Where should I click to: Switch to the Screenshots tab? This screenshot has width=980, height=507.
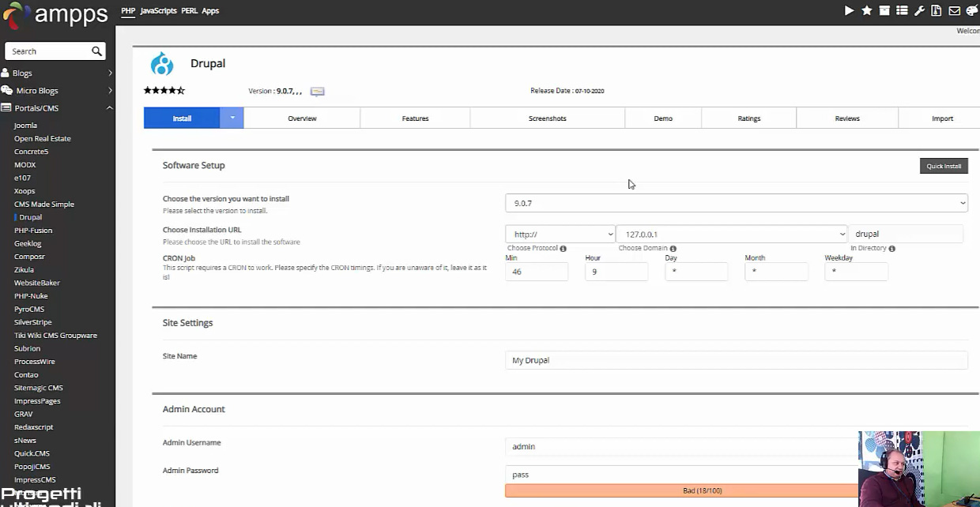click(547, 118)
